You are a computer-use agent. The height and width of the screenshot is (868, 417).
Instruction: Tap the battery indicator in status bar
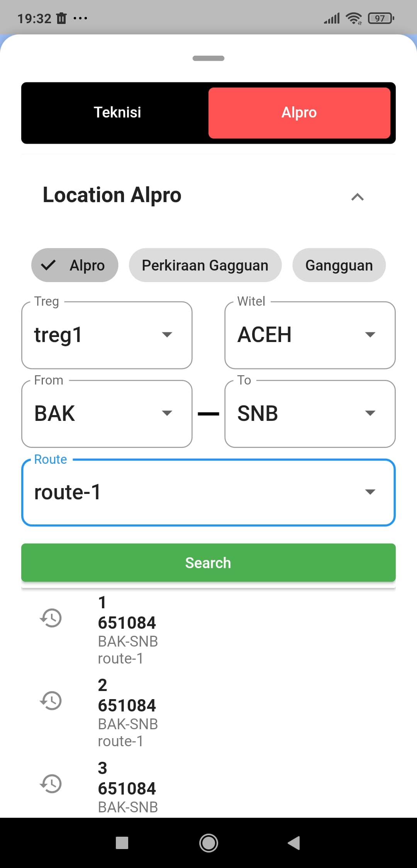381,18
